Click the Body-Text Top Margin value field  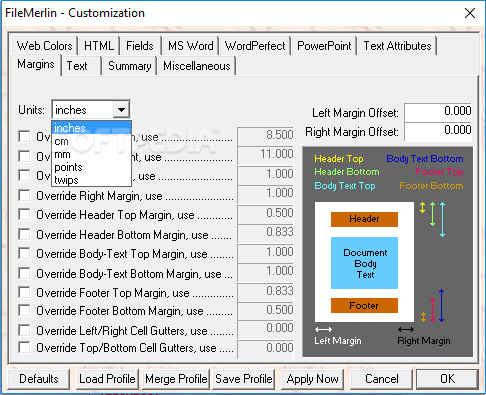pos(266,252)
